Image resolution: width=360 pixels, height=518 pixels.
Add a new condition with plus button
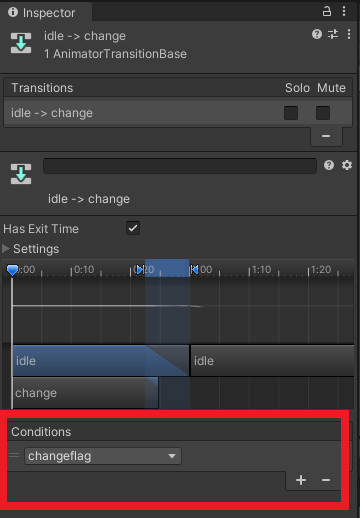[301, 480]
